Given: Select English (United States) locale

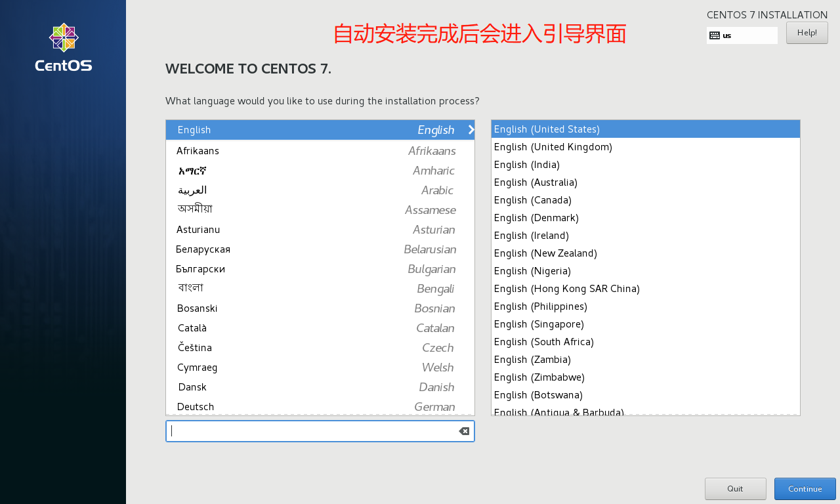Looking at the screenshot, I should pyautogui.click(x=646, y=129).
